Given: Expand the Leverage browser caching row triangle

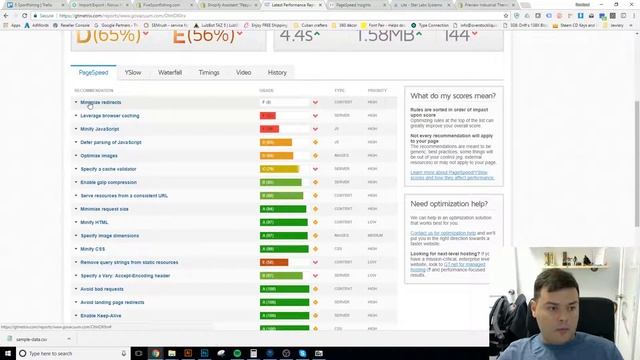Looking at the screenshot, I should [76, 116].
